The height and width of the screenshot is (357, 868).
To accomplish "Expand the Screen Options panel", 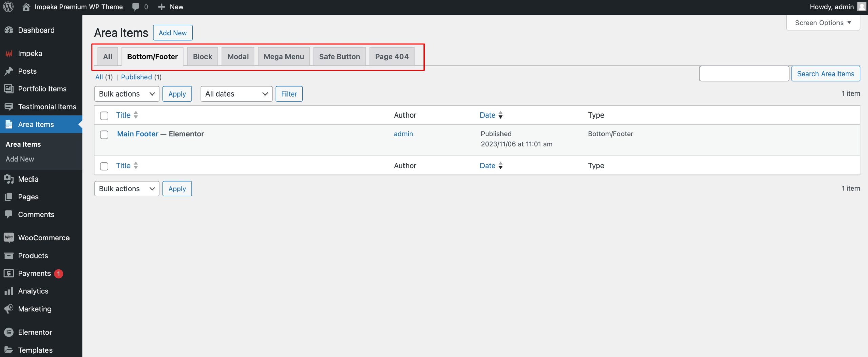I will (823, 23).
